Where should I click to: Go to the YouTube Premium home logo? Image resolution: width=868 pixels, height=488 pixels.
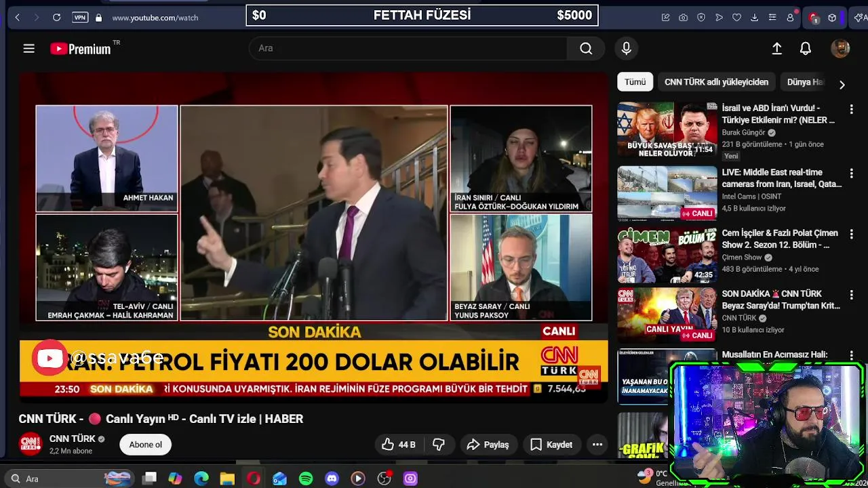point(81,48)
